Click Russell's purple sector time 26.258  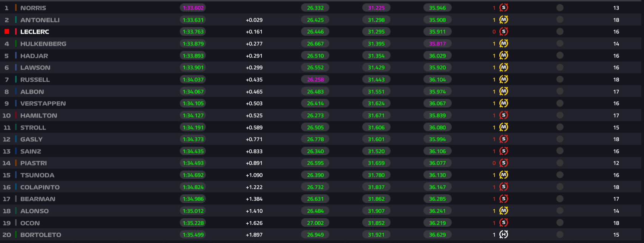(x=315, y=80)
